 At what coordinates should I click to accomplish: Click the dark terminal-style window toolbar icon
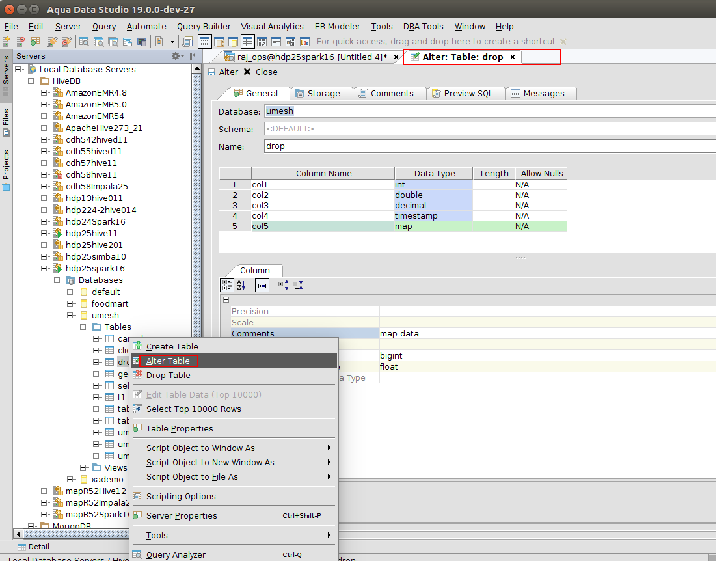click(142, 42)
